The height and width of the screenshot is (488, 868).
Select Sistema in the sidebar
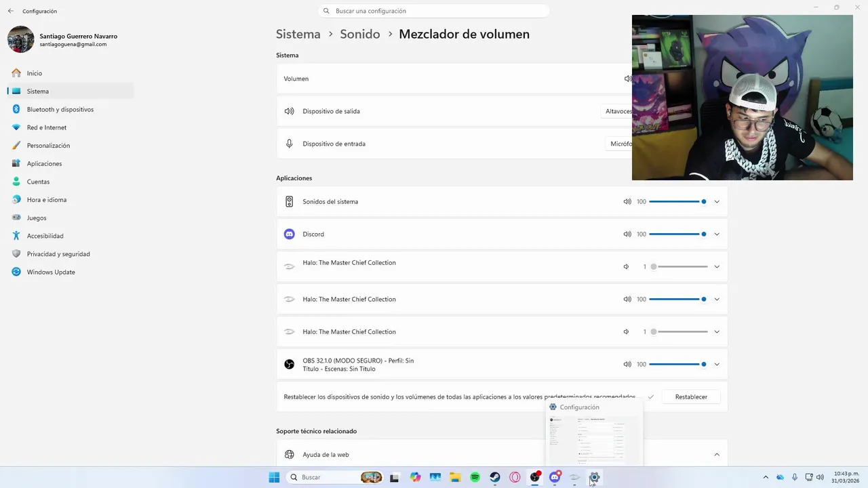pyautogui.click(x=71, y=91)
